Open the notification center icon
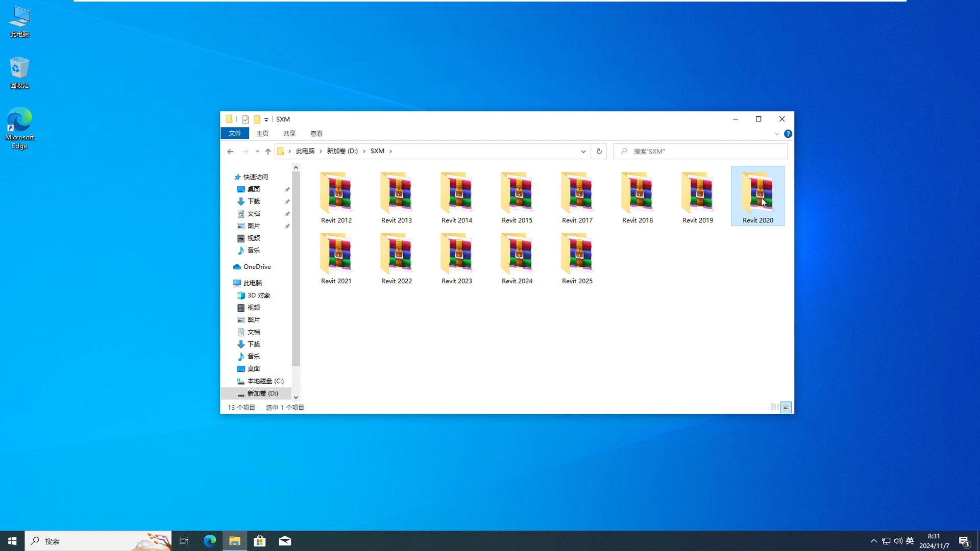980x551 pixels. [964, 541]
